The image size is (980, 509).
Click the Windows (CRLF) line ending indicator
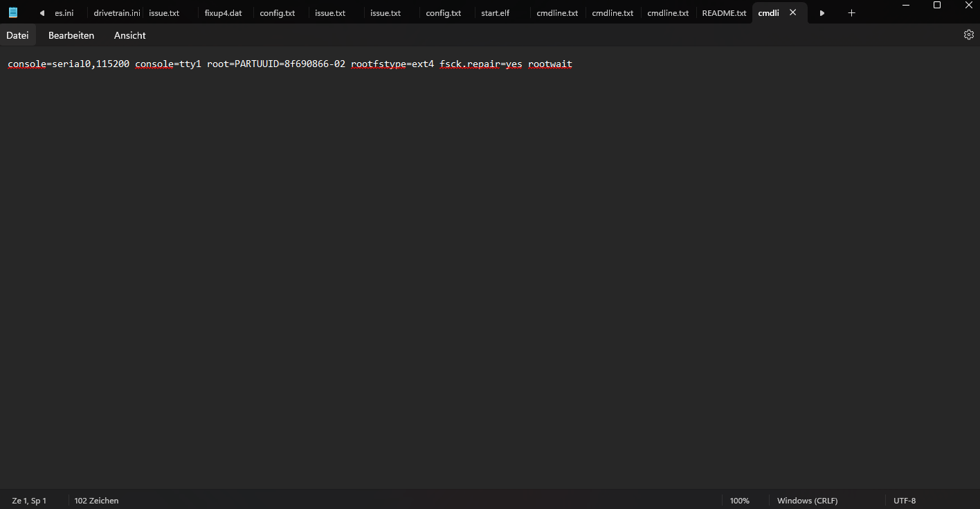(x=807, y=501)
